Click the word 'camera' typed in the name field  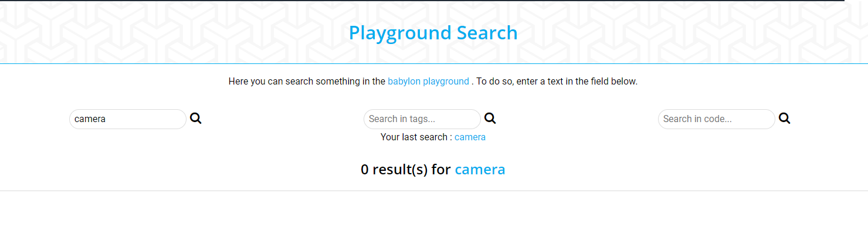click(x=90, y=119)
